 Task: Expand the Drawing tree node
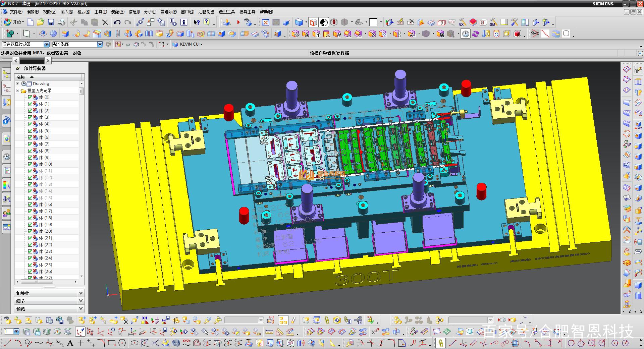click(x=18, y=84)
